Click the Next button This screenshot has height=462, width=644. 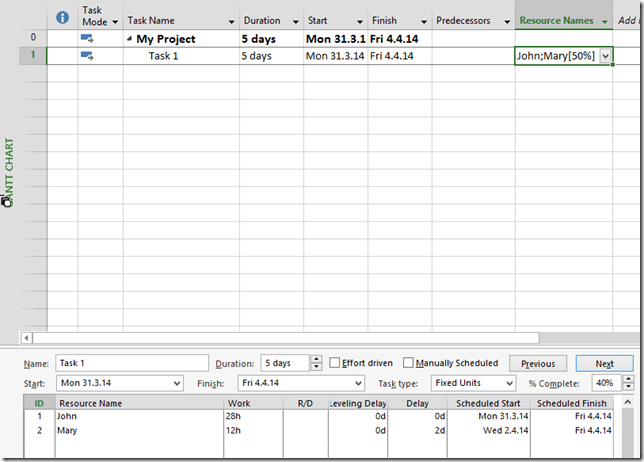pos(604,364)
